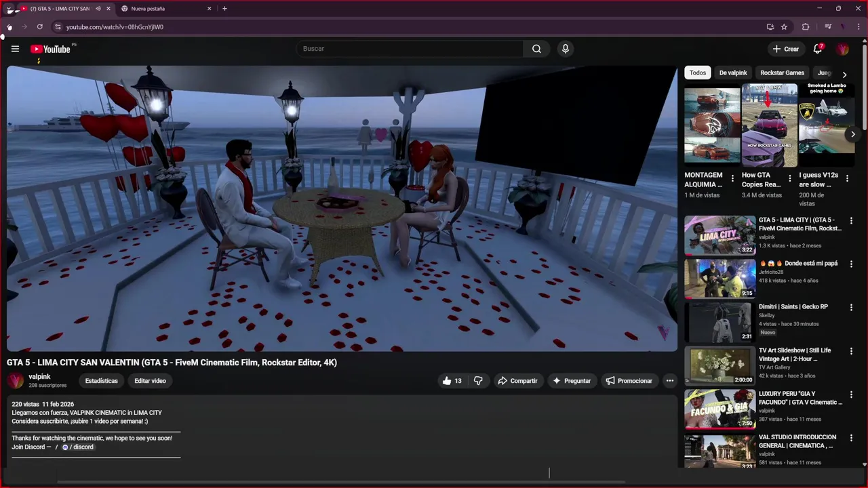
Task: Open a new browser tab with plus
Action: pos(224,9)
